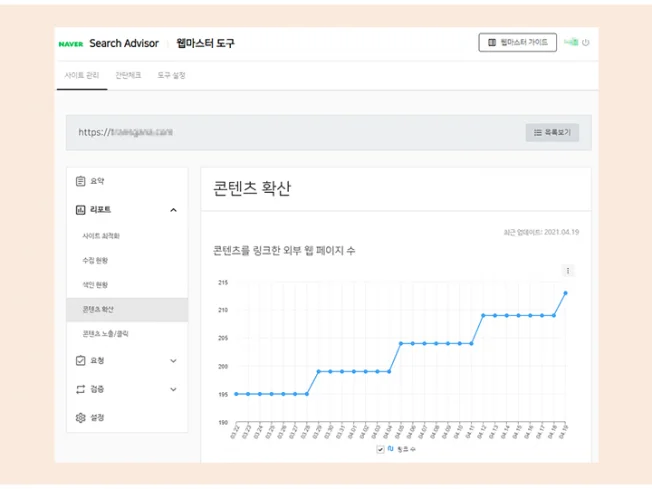The height and width of the screenshot is (489, 652).
Task: Click the 04.05 data point at 204
Action: [x=401, y=343]
